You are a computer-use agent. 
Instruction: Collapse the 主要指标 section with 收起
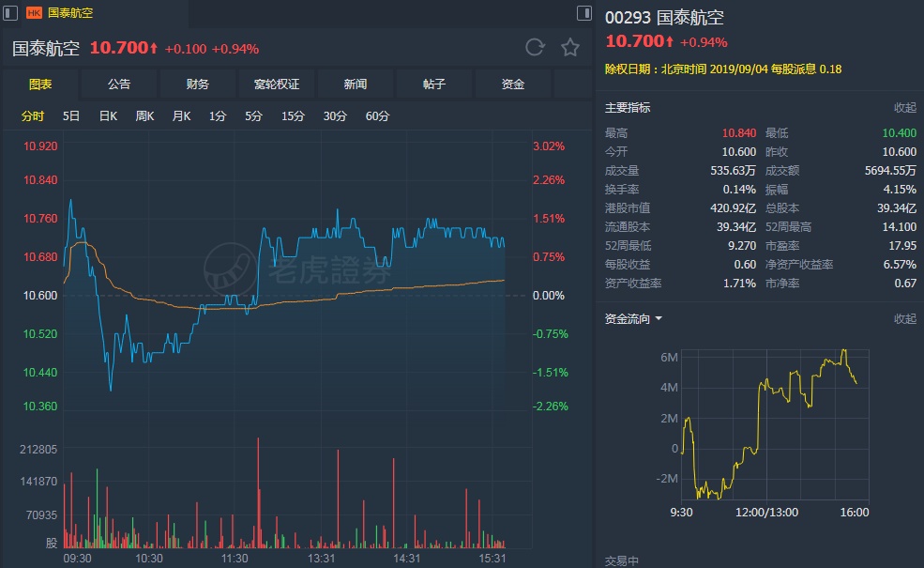click(x=904, y=108)
